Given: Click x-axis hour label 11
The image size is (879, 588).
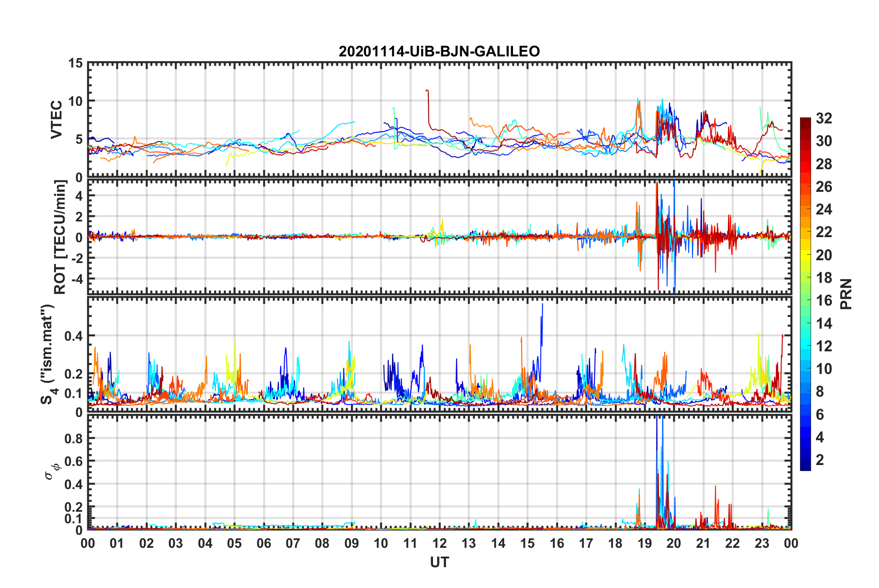Looking at the screenshot, I should point(410,544).
